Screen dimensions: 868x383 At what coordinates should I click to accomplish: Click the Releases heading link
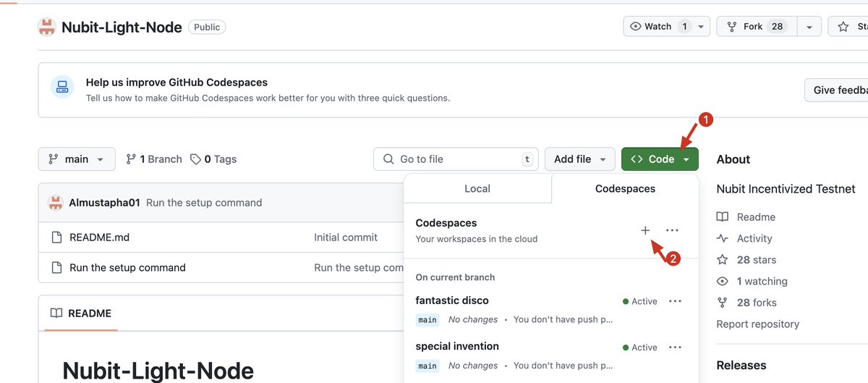click(x=741, y=366)
